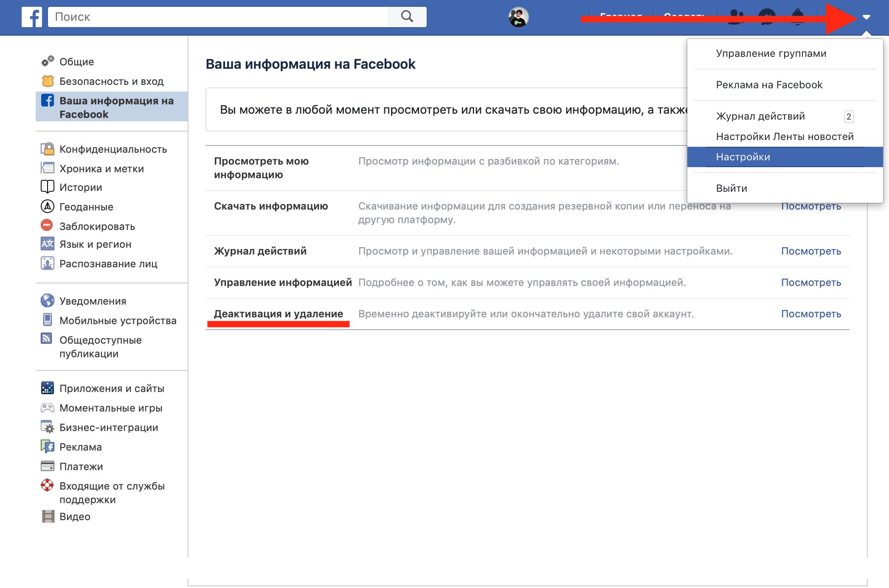This screenshot has width=889, height=588.
Task: Click the badge 2 next to Журнал действий
Action: tap(849, 116)
